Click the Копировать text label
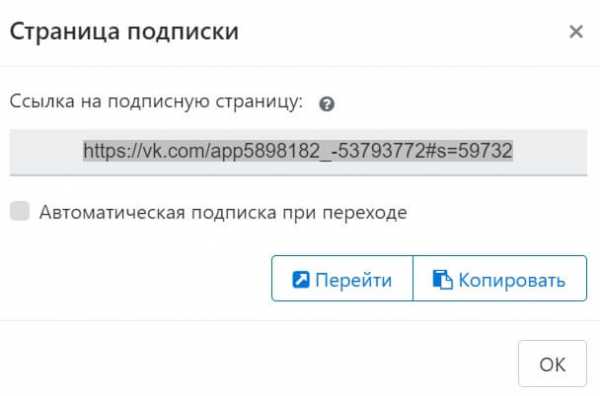Screen dimensions: 600x396 point(512,280)
